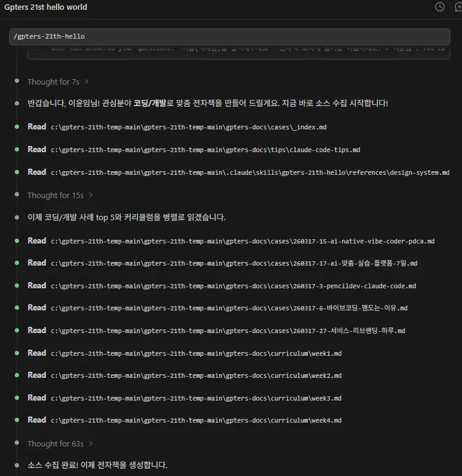Open the 260317-27-서비스-리브랜딩-하루.md entry
This screenshot has height=476, width=462.
coord(216,331)
